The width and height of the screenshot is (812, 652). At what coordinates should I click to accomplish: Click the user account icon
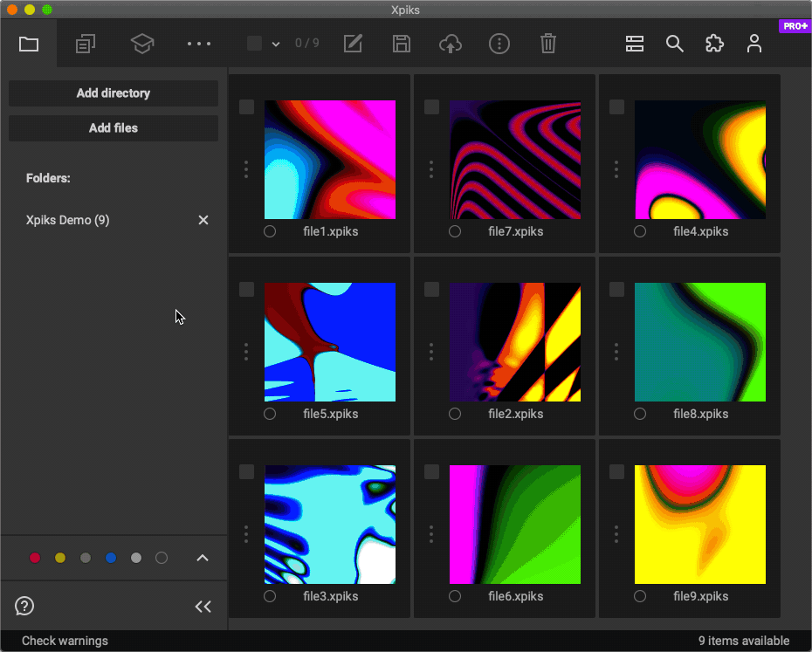tap(754, 44)
